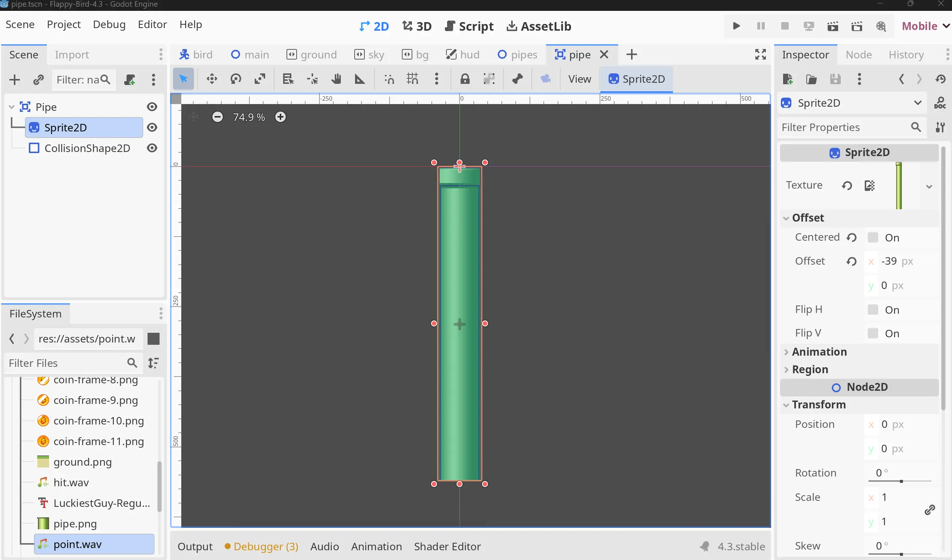Activate the Scale Mode tool
Image resolution: width=952 pixels, height=560 pixels.
pyautogui.click(x=260, y=79)
